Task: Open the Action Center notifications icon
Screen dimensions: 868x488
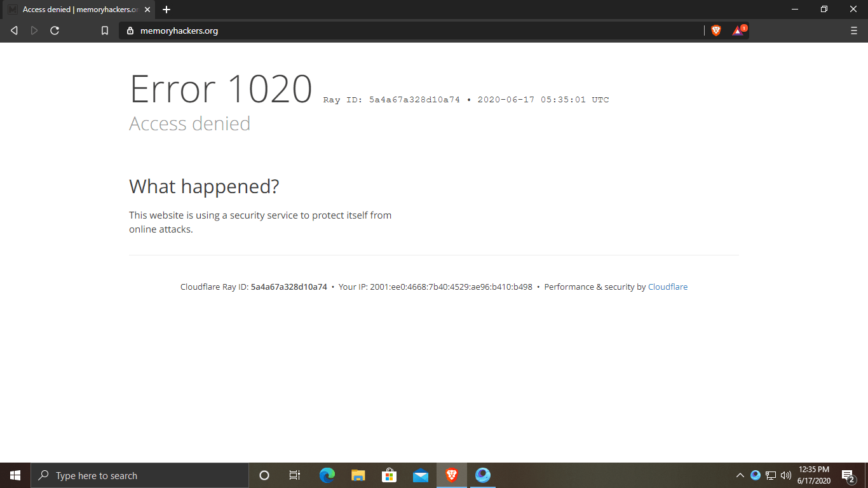Action: (x=848, y=475)
